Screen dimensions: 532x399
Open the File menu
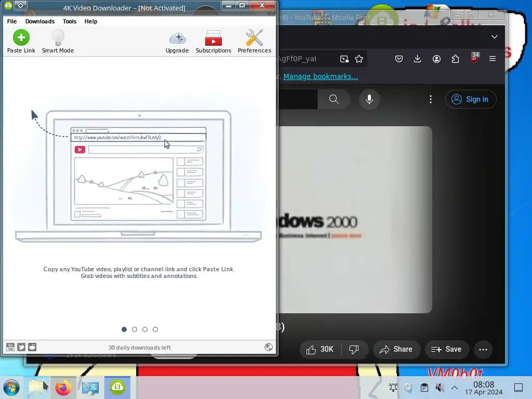click(x=12, y=21)
